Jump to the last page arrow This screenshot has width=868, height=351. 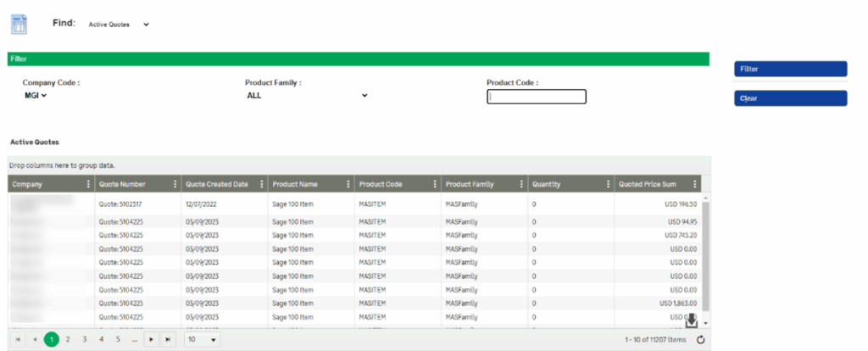[169, 339]
